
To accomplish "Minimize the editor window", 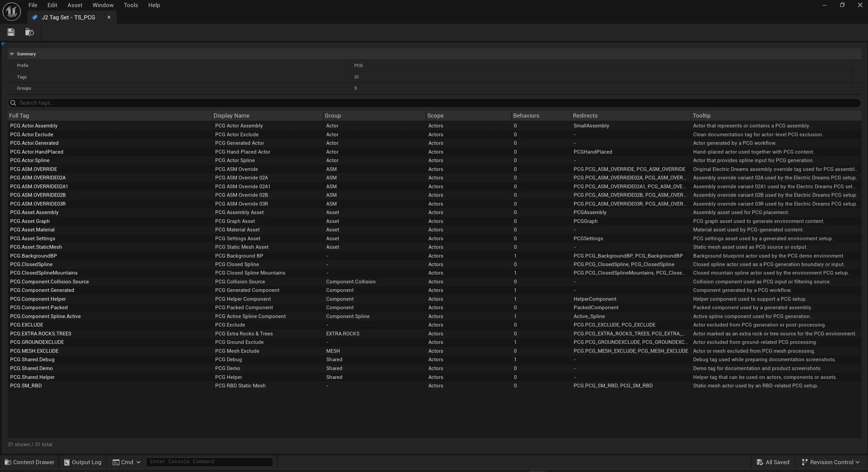I will pyautogui.click(x=824, y=5).
